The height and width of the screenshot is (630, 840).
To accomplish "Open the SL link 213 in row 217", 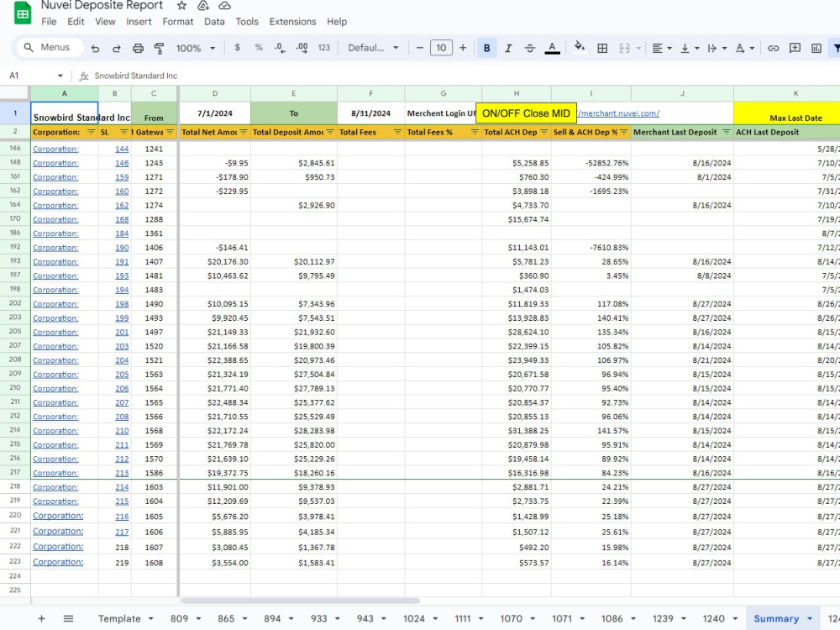I will click(122, 473).
